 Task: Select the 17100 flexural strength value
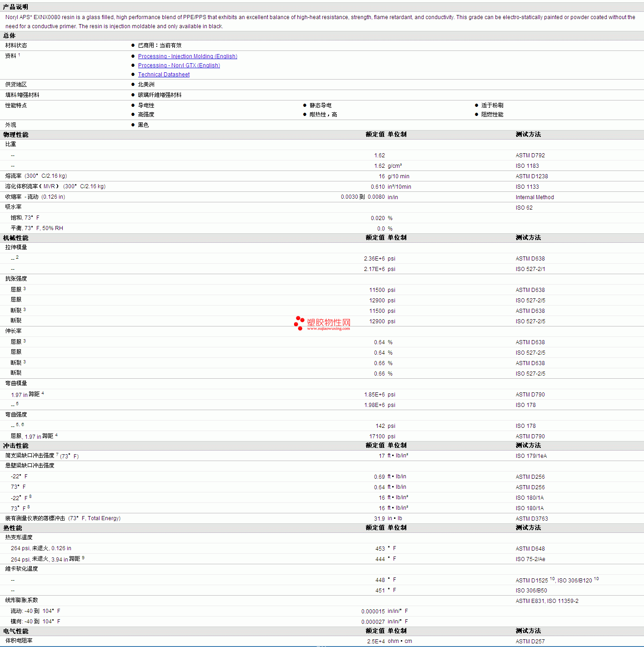click(x=377, y=436)
